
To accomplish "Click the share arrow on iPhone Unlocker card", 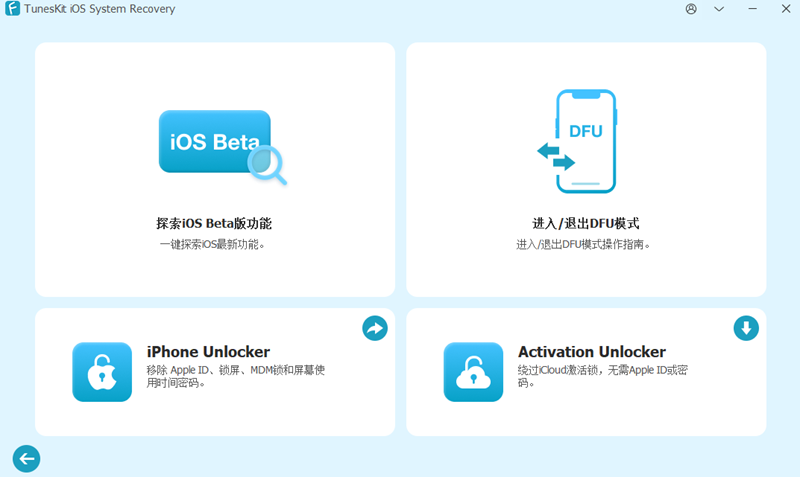I will pos(375,328).
